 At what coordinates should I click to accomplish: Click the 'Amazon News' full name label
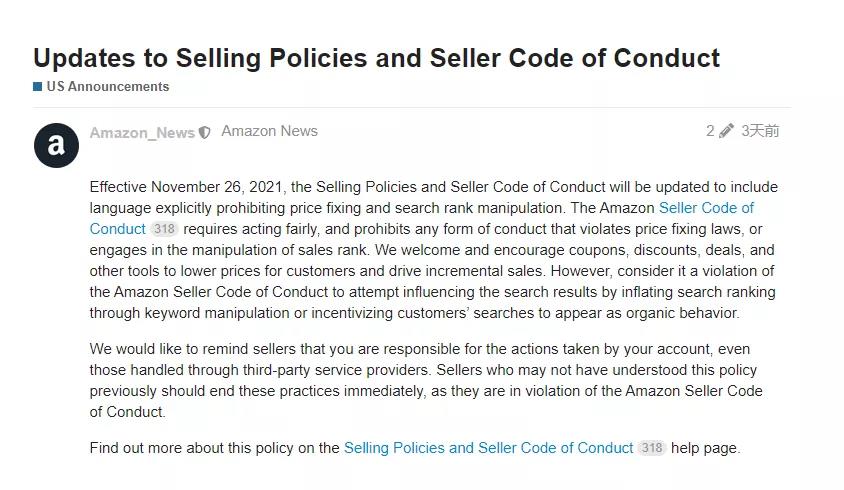[270, 131]
